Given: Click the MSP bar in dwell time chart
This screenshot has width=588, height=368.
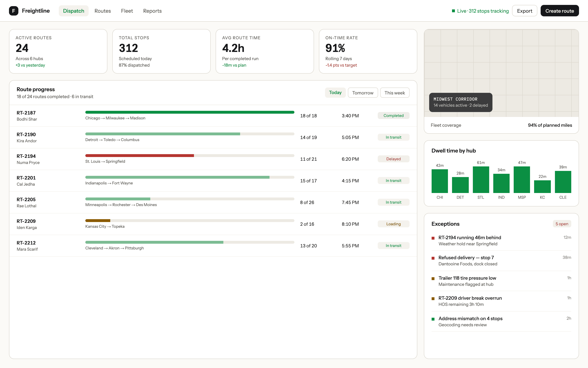Looking at the screenshot, I should coord(522,180).
